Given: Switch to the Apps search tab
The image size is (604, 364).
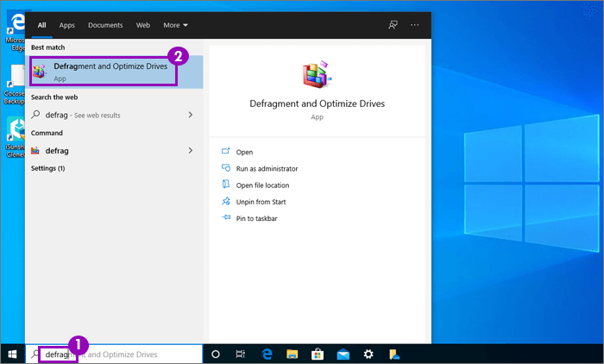Looking at the screenshot, I should [x=67, y=25].
